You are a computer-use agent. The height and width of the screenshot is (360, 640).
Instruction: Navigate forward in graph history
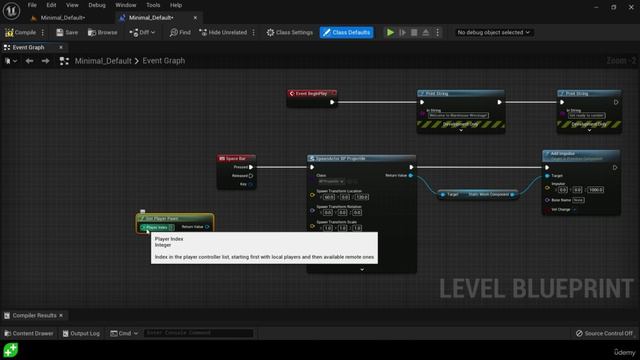(x=45, y=61)
